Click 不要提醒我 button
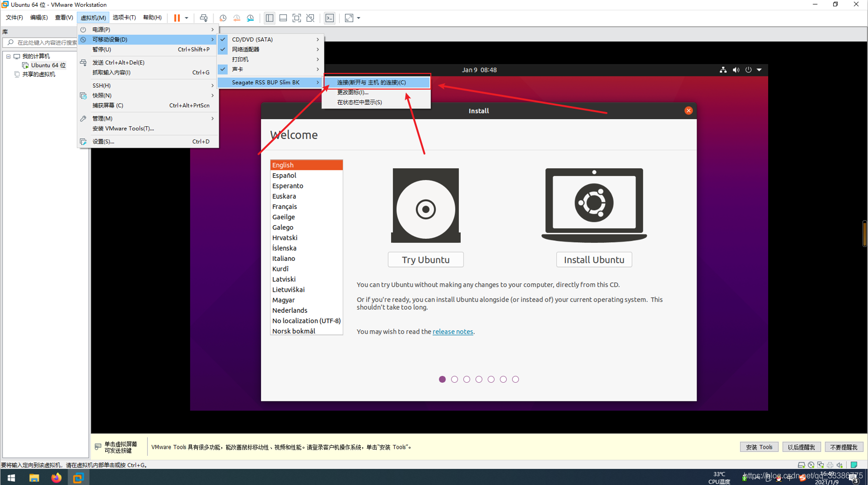The width and height of the screenshot is (868, 485). [844, 447]
